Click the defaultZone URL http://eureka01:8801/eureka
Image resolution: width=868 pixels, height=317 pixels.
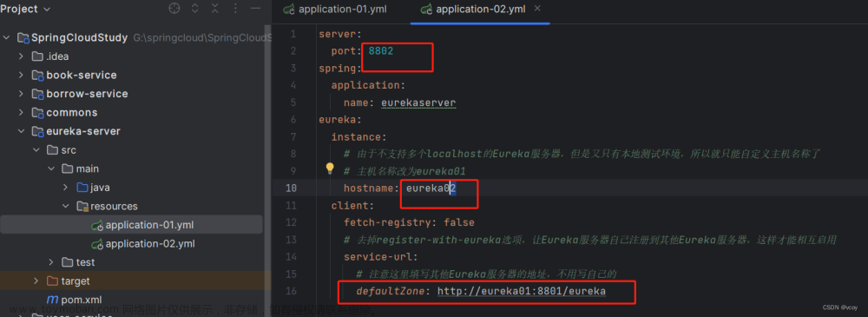click(x=522, y=291)
